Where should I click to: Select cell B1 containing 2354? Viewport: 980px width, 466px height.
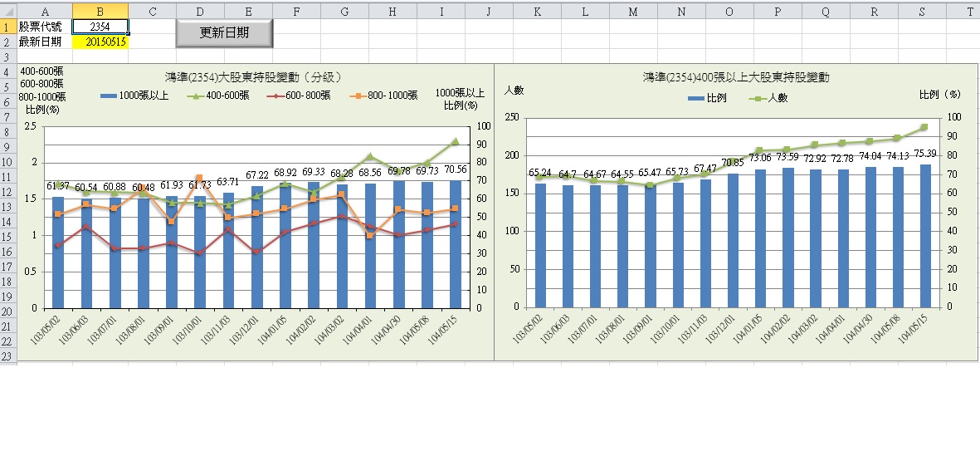pos(100,27)
